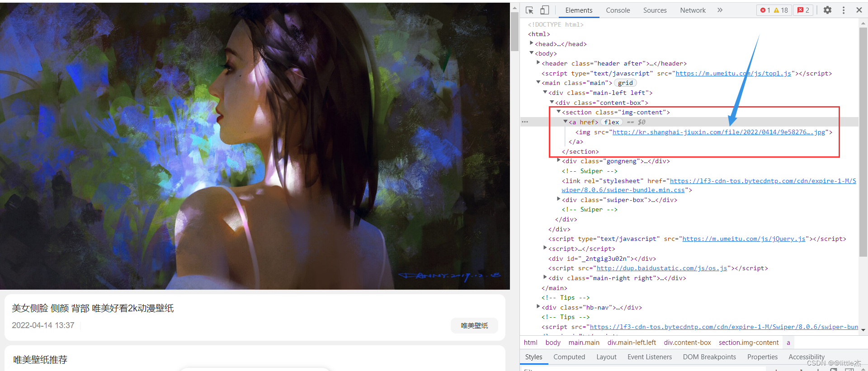Close the DevTools panel
The image size is (868, 371).
point(859,10)
